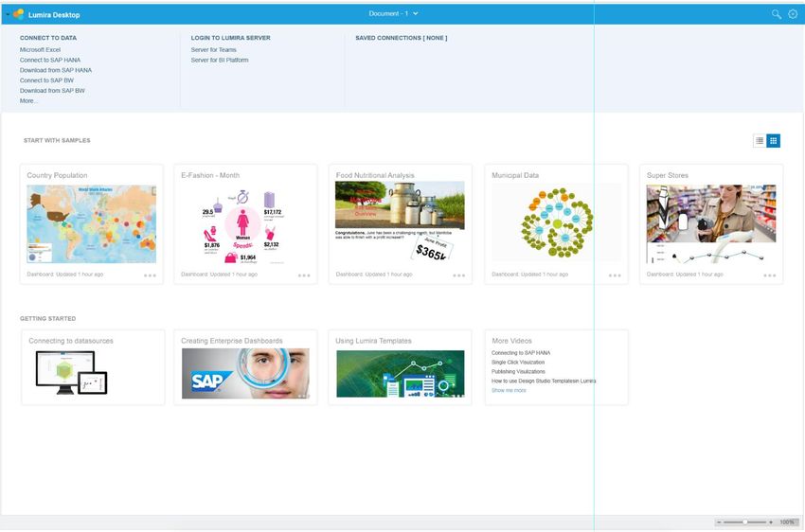805x532 pixels.
Task: Switch samples to grid view
Action: tap(773, 140)
